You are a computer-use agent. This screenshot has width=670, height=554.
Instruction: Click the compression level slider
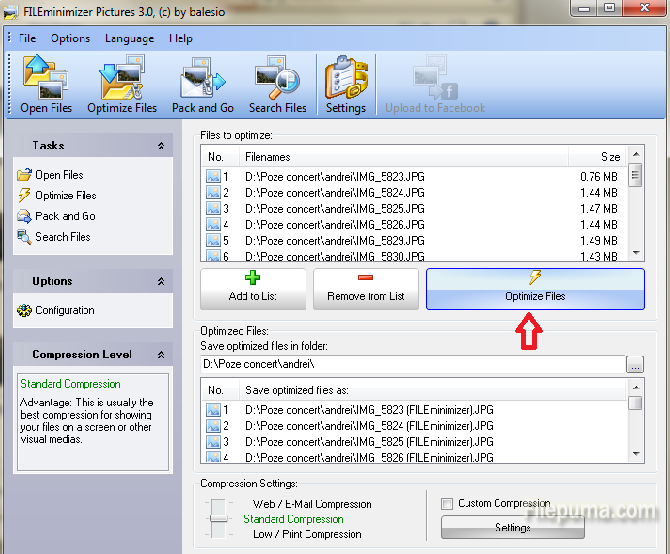click(217, 518)
